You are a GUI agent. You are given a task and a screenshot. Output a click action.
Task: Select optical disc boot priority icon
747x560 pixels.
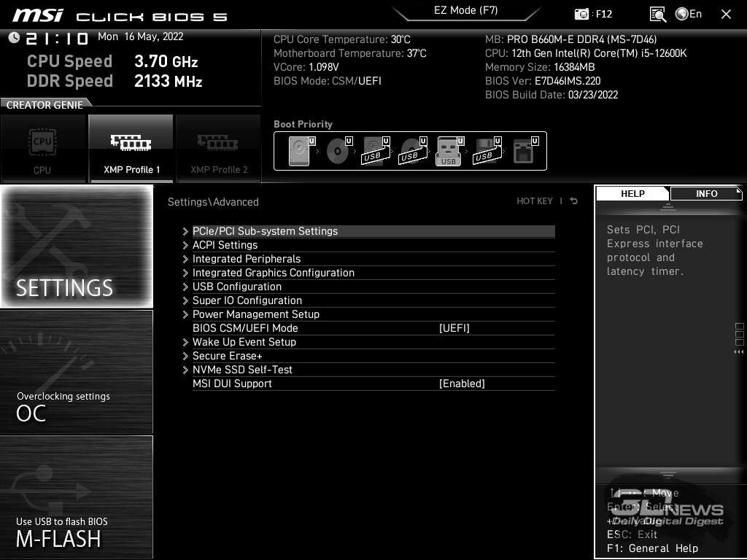tap(339, 150)
